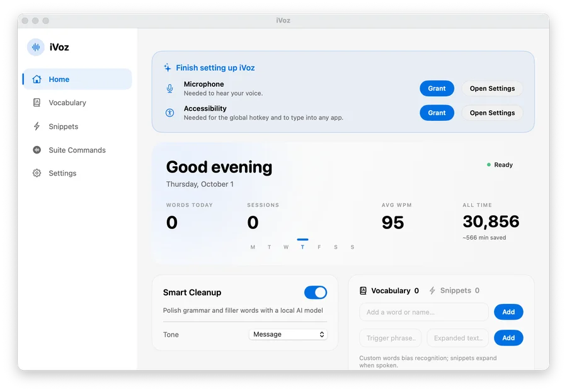Grant Accessibility permission
Viewport: 567px width, 392px height.
pos(437,113)
